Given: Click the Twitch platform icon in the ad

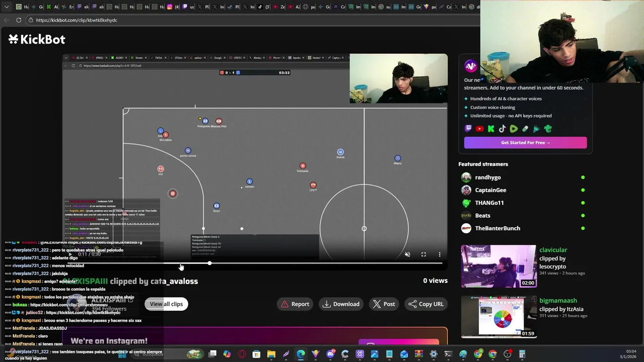Looking at the screenshot, I should (468, 129).
